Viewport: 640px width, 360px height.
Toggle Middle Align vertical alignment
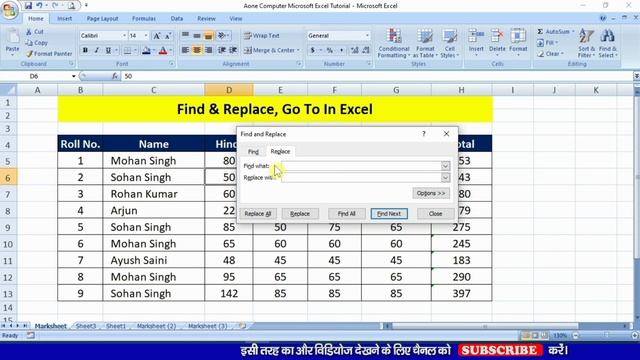(197, 36)
